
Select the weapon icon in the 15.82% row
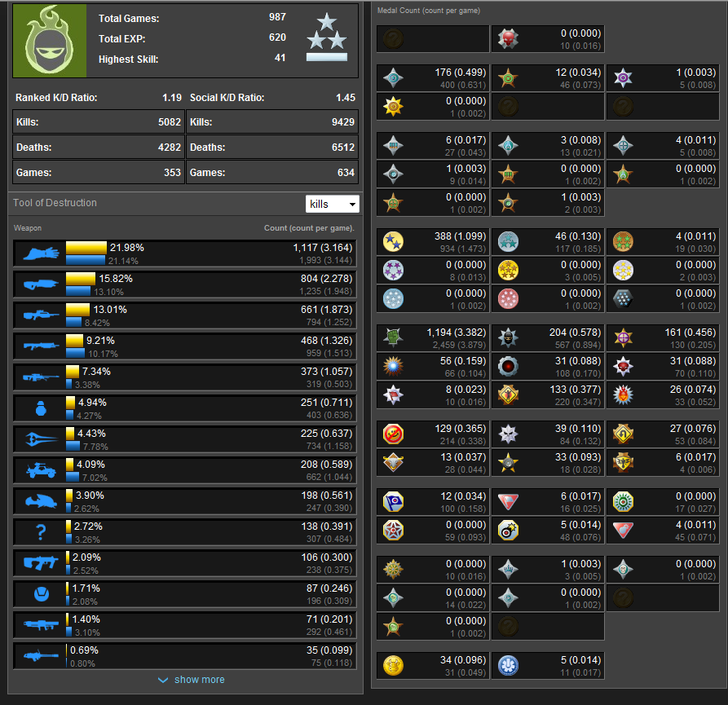pyautogui.click(x=41, y=284)
